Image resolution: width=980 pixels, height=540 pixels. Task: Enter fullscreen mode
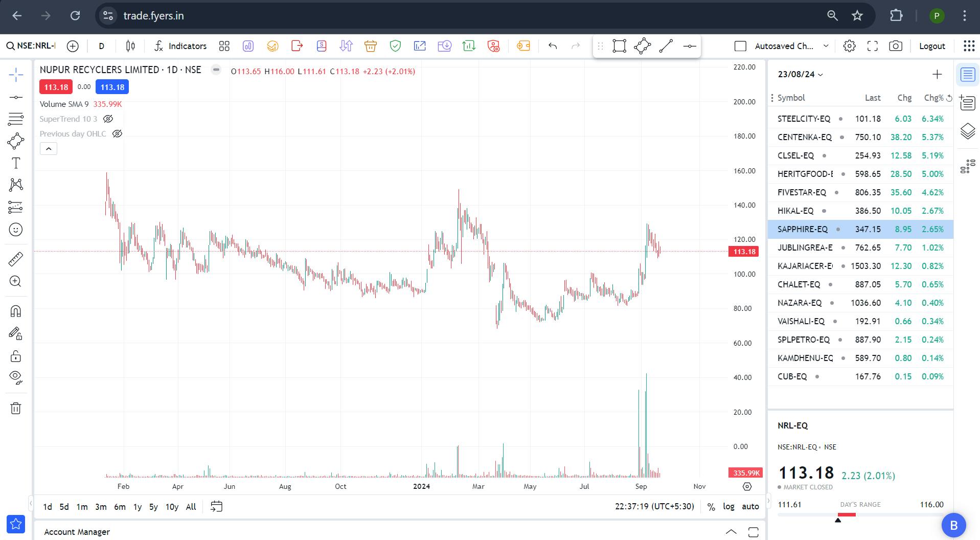873,46
